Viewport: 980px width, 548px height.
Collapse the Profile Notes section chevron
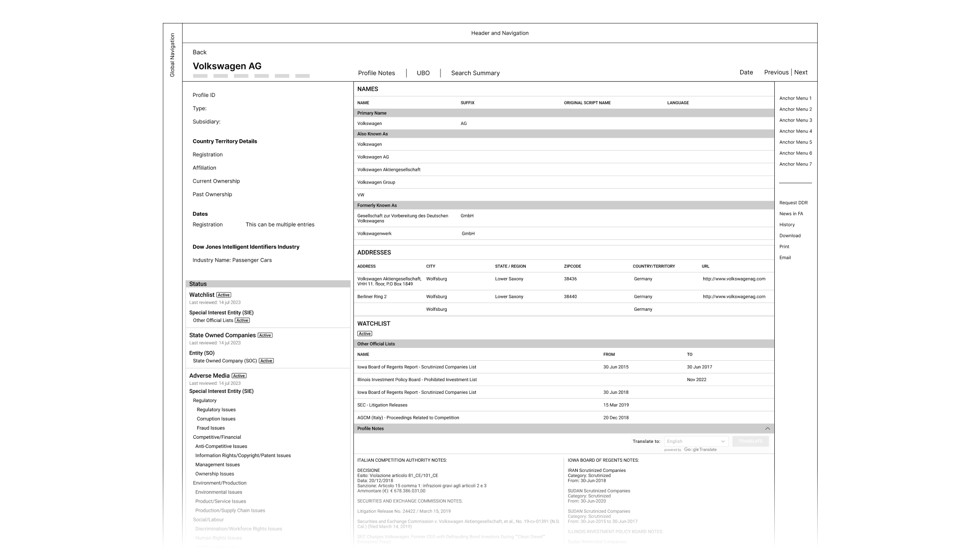(767, 429)
